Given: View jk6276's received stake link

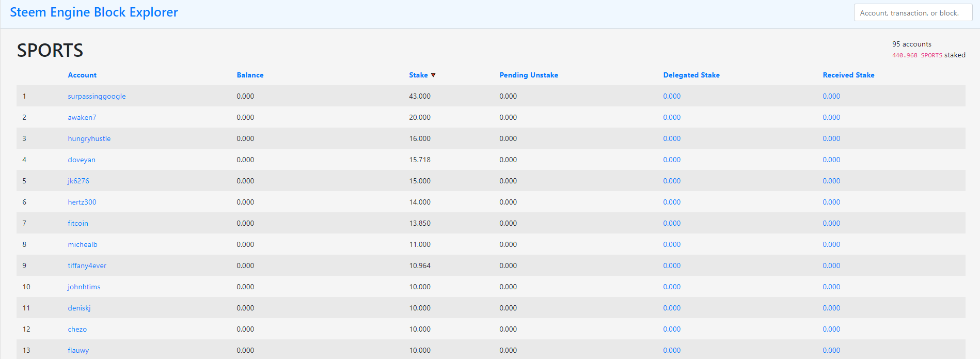Looking at the screenshot, I should 831,181.
